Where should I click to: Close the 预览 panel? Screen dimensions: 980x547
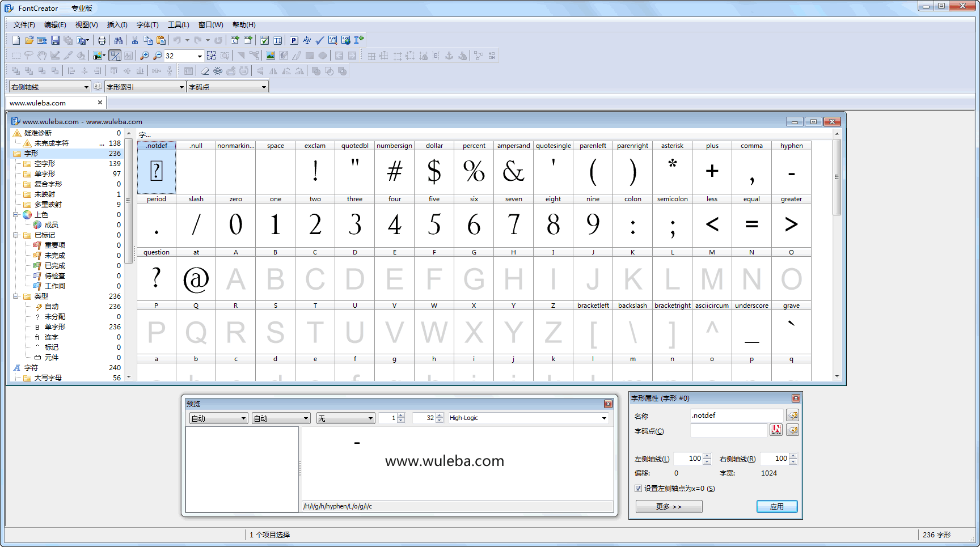[x=608, y=404]
